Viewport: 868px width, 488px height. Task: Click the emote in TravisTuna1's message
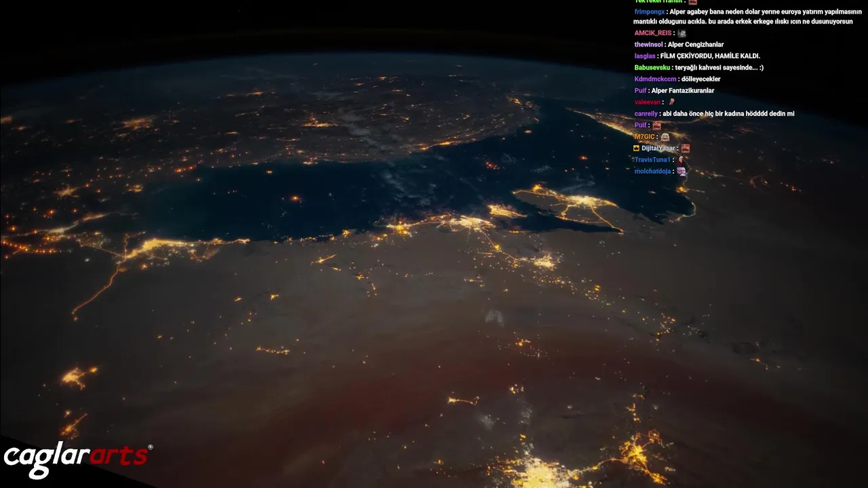682,159
